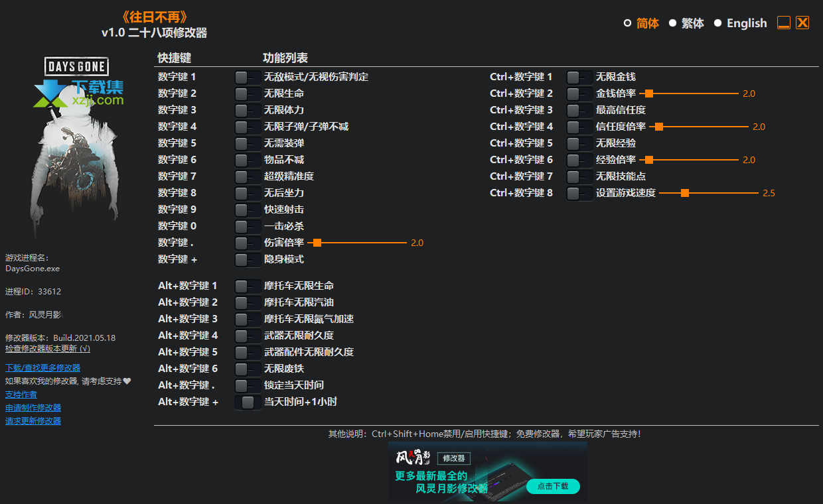Click the 经验倍率 slider handle
This screenshot has height=504, width=823.
(649, 160)
